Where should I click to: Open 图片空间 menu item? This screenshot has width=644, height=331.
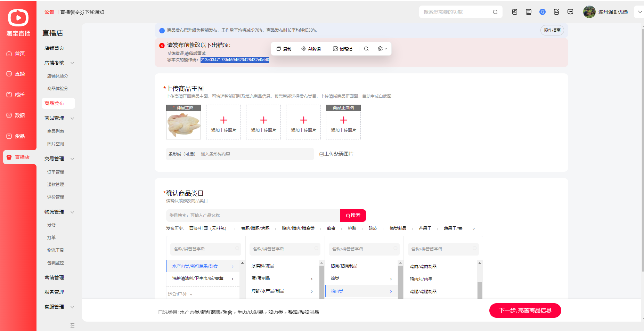click(x=56, y=144)
